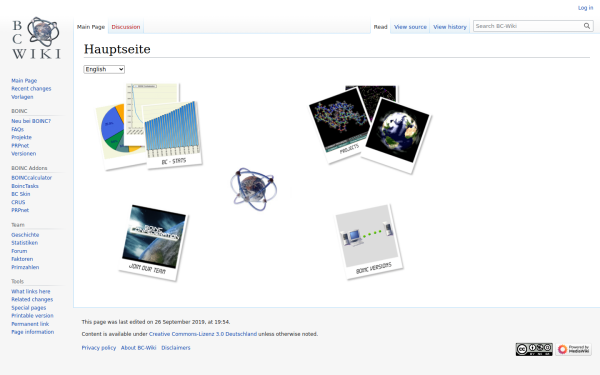Open the CRUS sidebar link
Viewport: 600px width, 375px height.
[18, 202]
